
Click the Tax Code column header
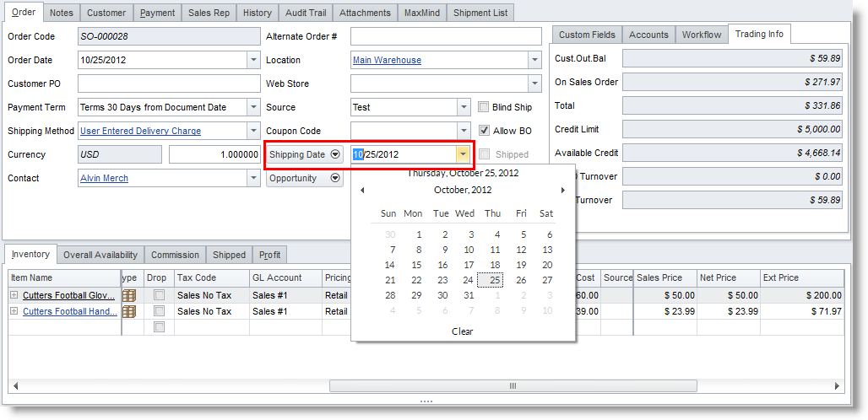(212, 278)
